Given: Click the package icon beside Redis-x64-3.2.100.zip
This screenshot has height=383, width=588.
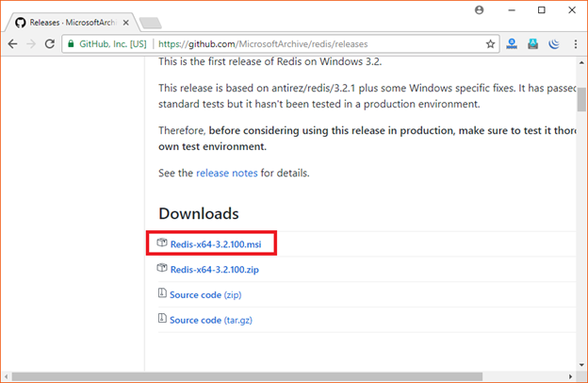Looking at the screenshot, I should click(162, 269).
